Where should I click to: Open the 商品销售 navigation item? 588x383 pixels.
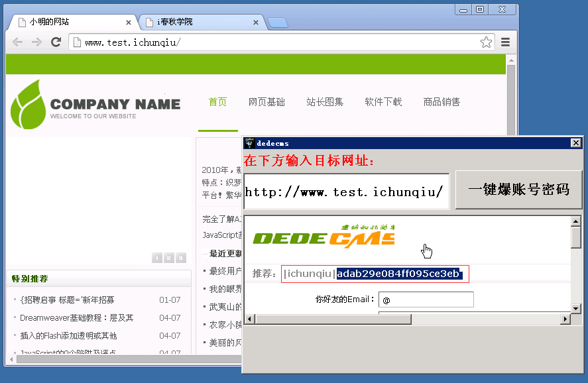(441, 102)
